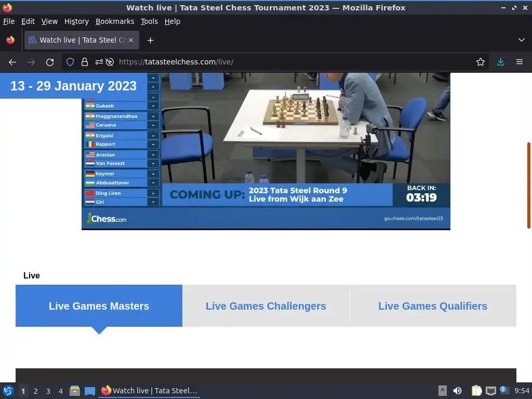Image resolution: width=532 pixels, height=399 pixels.
Task: Click the Erigaisi player name
Action: point(104,136)
